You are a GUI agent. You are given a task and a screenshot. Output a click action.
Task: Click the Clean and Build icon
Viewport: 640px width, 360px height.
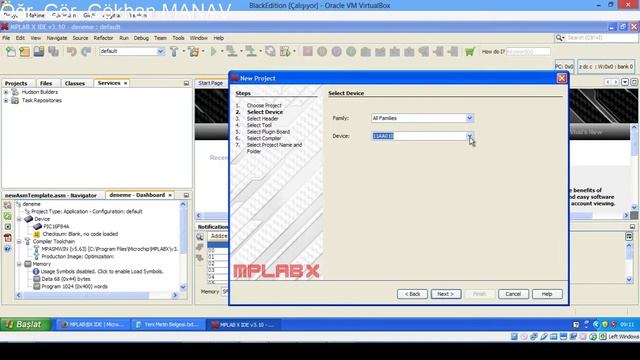pos(193,51)
